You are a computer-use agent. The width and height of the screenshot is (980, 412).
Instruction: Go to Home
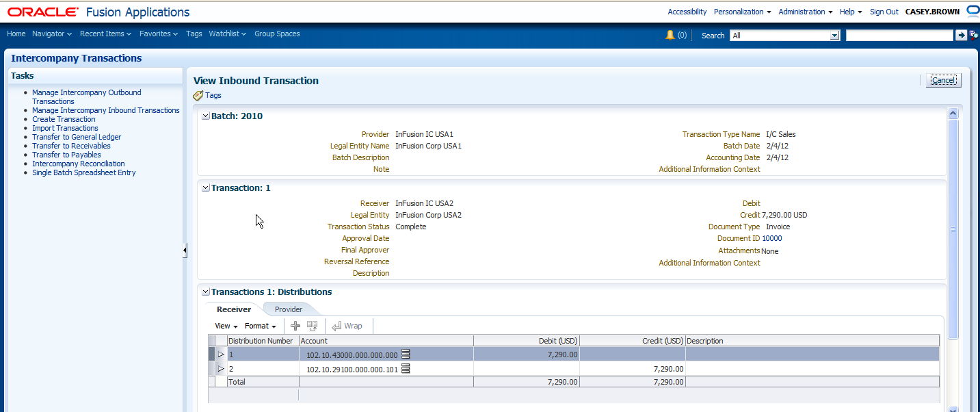pyautogui.click(x=16, y=34)
